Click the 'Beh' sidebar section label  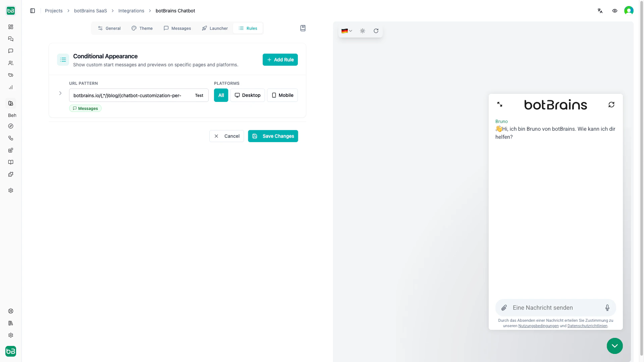(12, 115)
